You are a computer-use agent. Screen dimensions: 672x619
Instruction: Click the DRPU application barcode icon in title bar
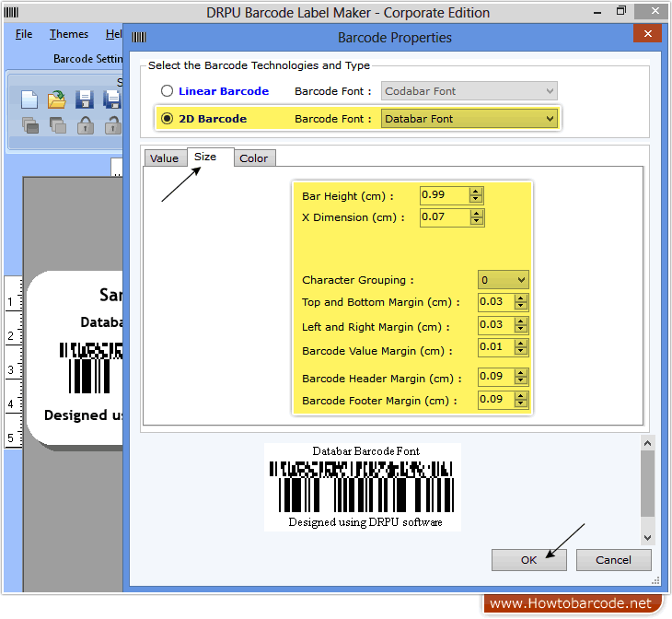pyautogui.click(x=11, y=13)
